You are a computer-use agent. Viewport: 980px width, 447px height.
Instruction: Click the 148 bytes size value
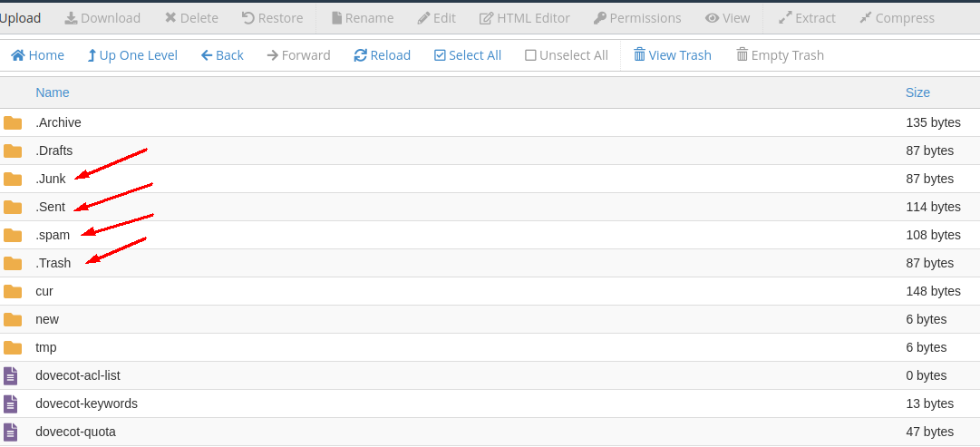(x=933, y=291)
